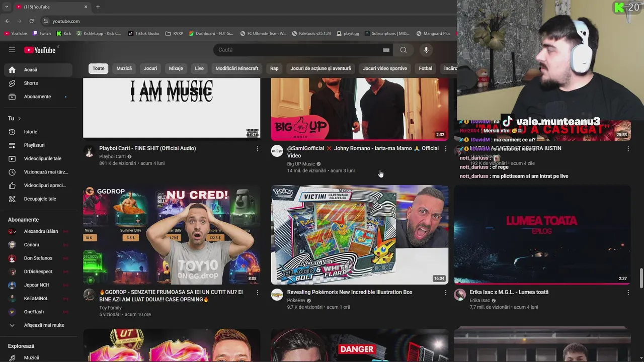Select the Rap filter chip

[x=274, y=68]
